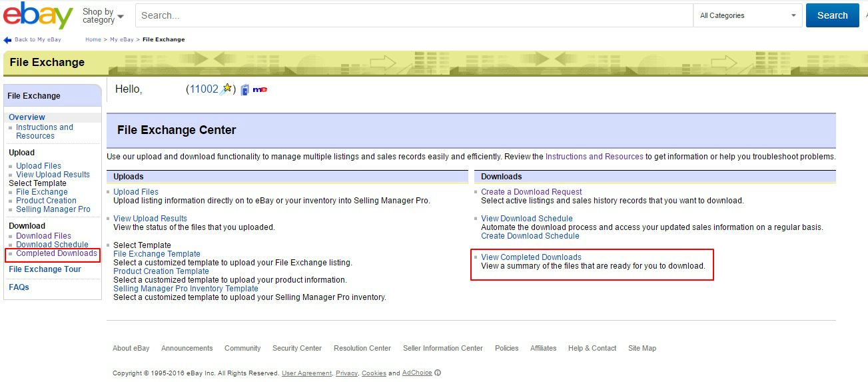The image size is (868, 382).
Task: Click the Cookies link in copyright line
Action: (x=374, y=373)
